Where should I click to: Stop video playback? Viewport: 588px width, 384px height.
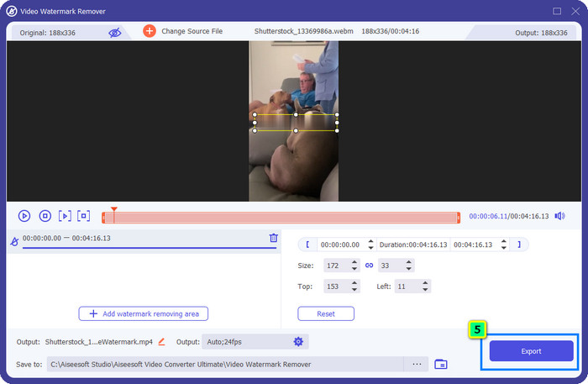pos(45,216)
